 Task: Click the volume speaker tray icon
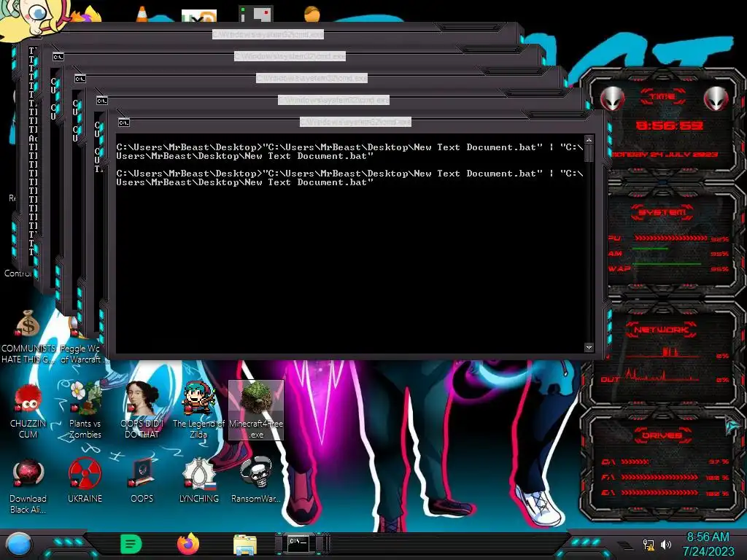[665, 544]
